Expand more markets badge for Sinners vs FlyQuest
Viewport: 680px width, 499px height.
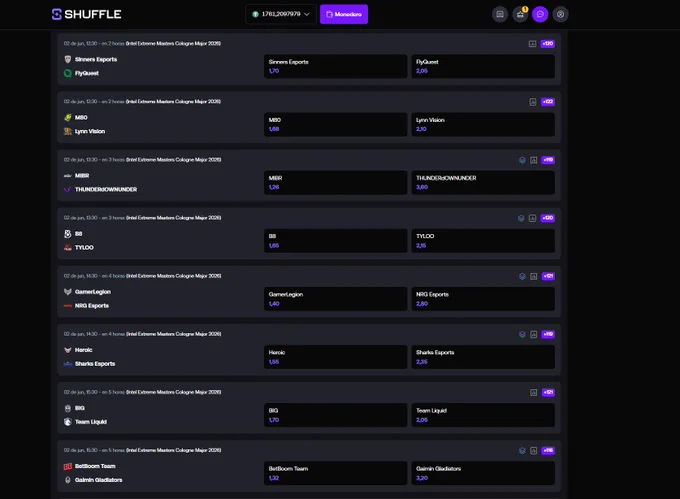(547, 44)
